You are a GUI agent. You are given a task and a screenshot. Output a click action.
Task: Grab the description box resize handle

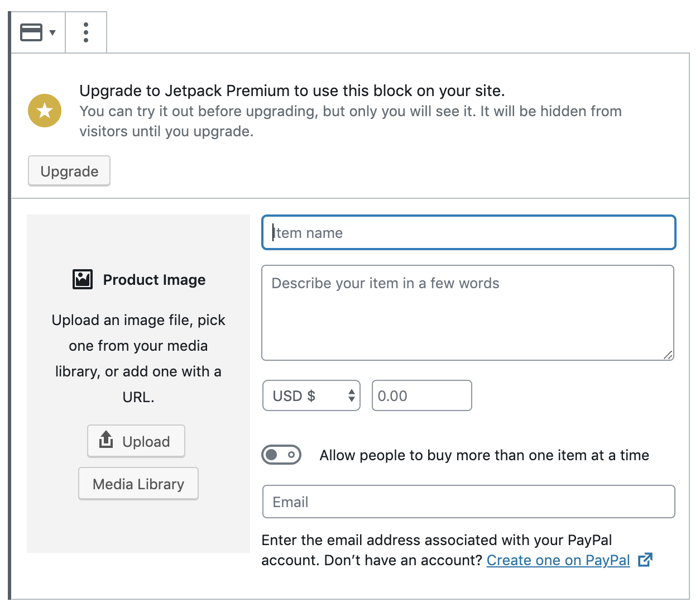point(668,355)
